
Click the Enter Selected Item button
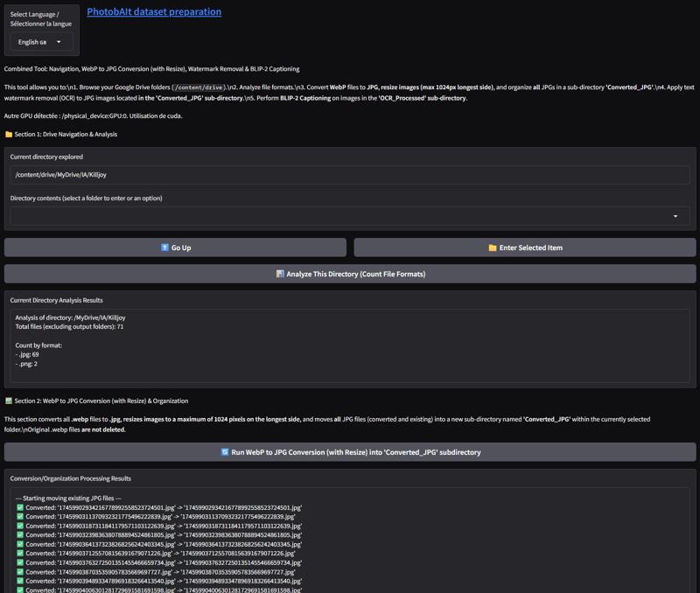(525, 248)
